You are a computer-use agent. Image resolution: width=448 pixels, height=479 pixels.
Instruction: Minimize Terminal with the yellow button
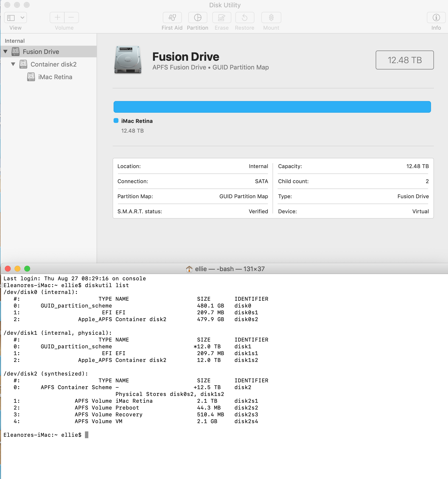click(17, 269)
